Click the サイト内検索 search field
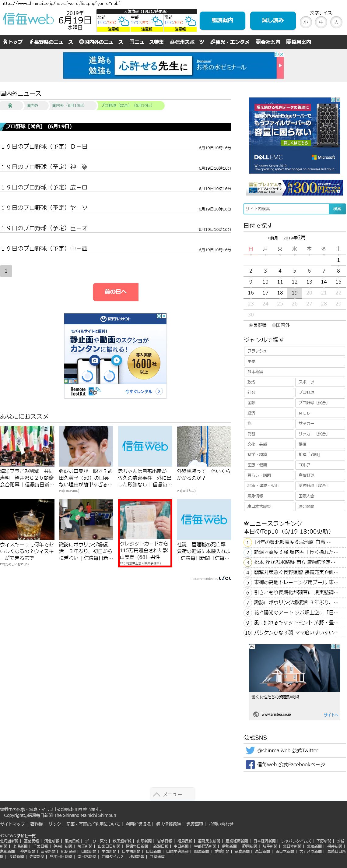The height and width of the screenshot is (868, 347). tap(286, 209)
